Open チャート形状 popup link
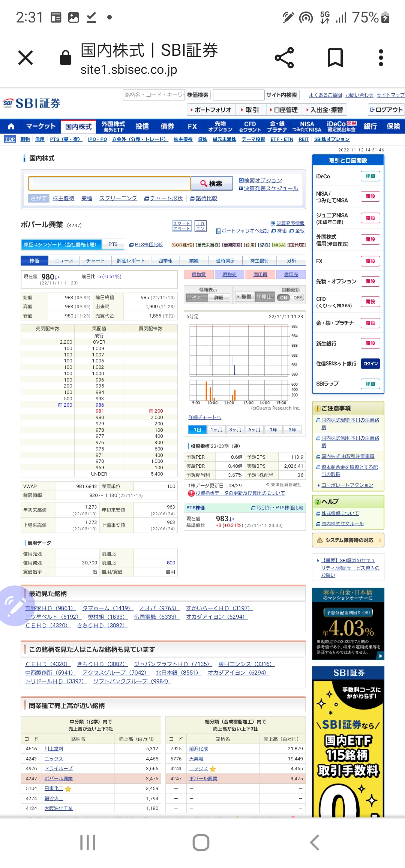405x868 pixels. point(163,198)
